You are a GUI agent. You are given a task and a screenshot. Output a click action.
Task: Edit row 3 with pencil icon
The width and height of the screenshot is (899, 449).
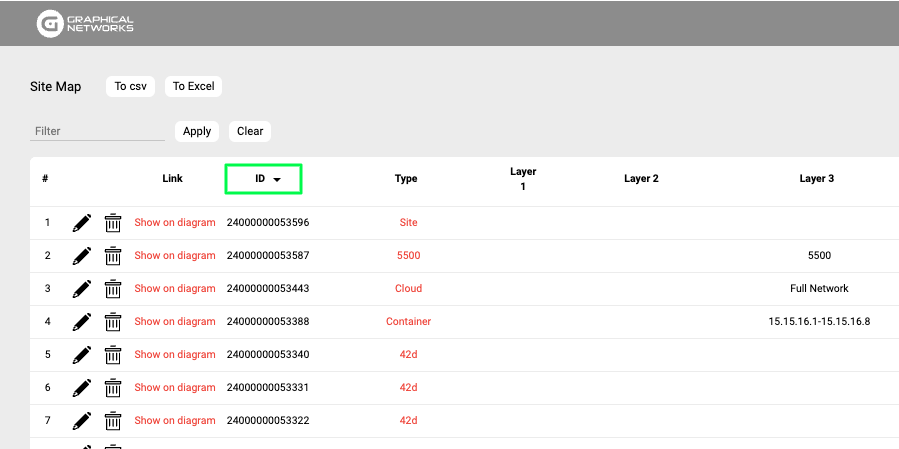(82, 289)
